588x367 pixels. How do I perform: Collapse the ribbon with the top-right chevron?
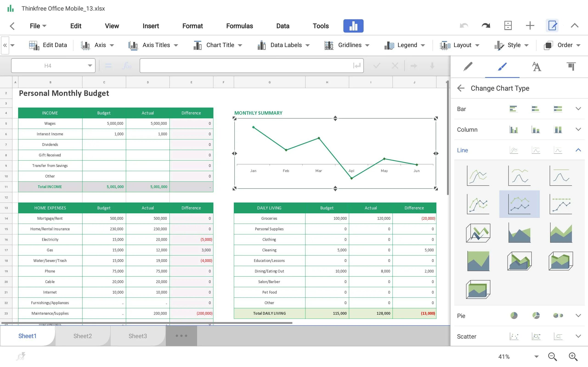click(574, 25)
